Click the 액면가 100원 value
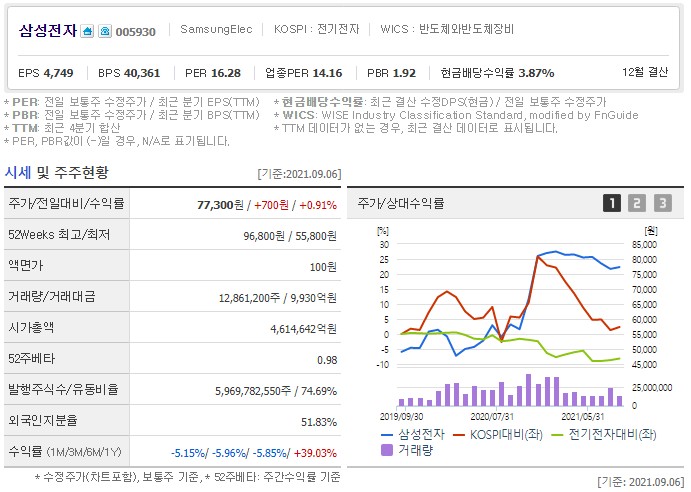This screenshot has height=492, width=691. (323, 267)
